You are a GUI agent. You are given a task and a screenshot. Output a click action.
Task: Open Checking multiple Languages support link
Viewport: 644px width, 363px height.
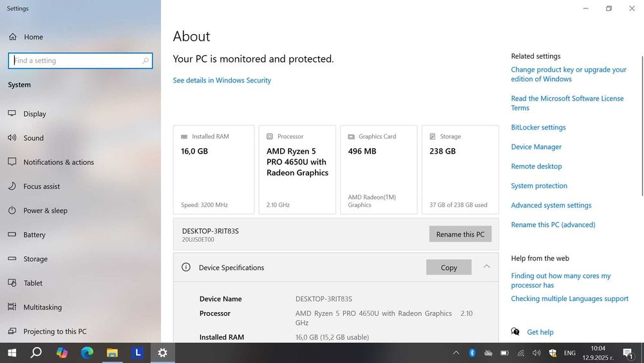570,299
